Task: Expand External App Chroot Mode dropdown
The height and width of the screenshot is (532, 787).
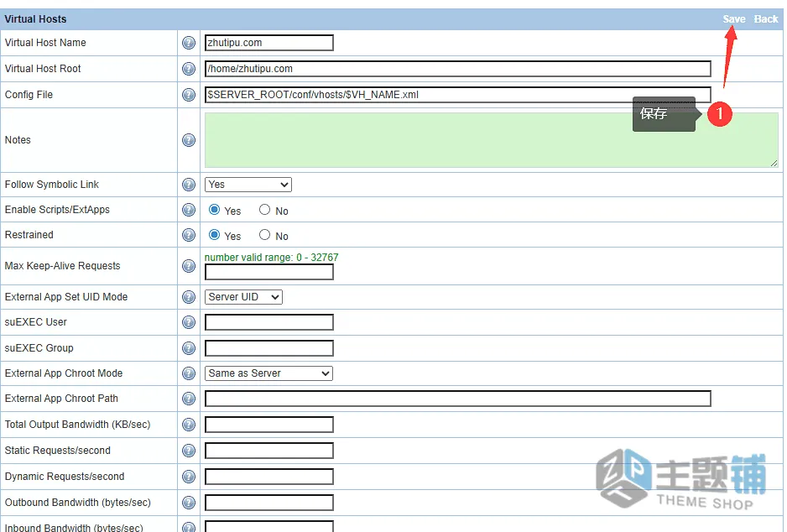Action: [268, 373]
